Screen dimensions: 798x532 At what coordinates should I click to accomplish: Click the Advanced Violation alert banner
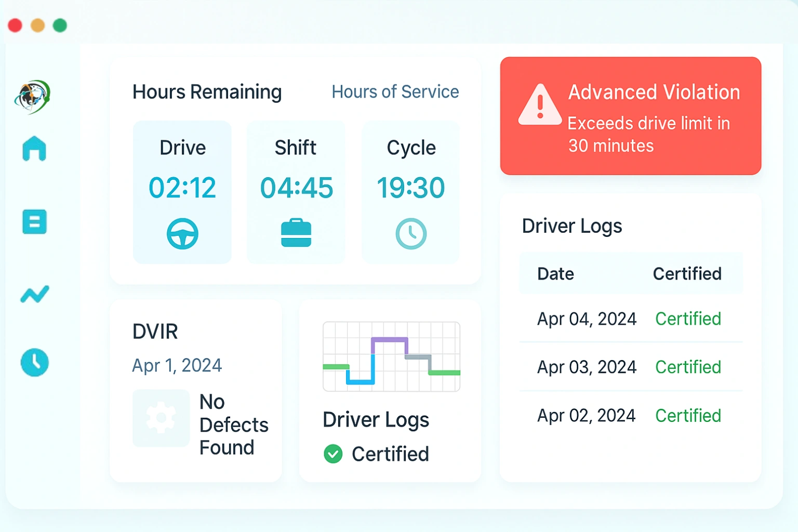click(630, 116)
